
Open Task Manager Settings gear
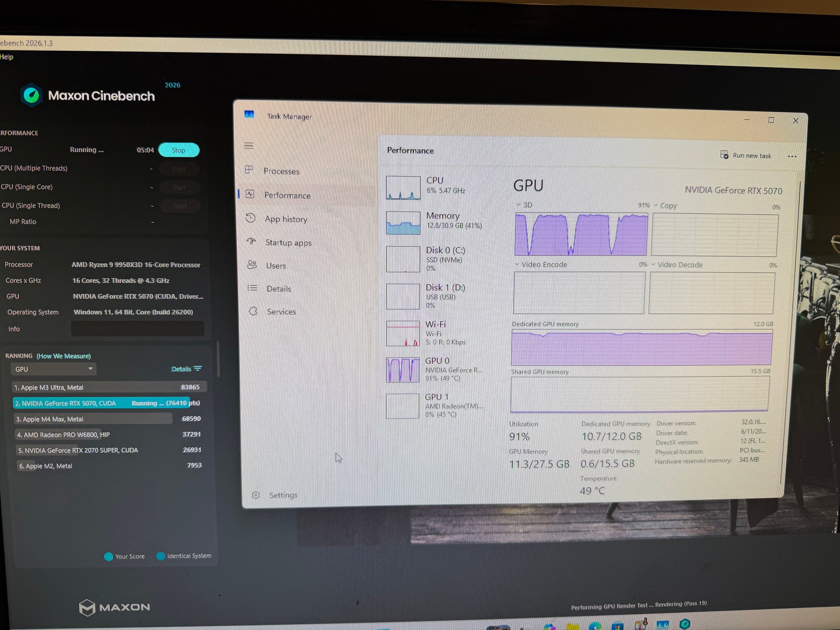pyautogui.click(x=256, y=495)
